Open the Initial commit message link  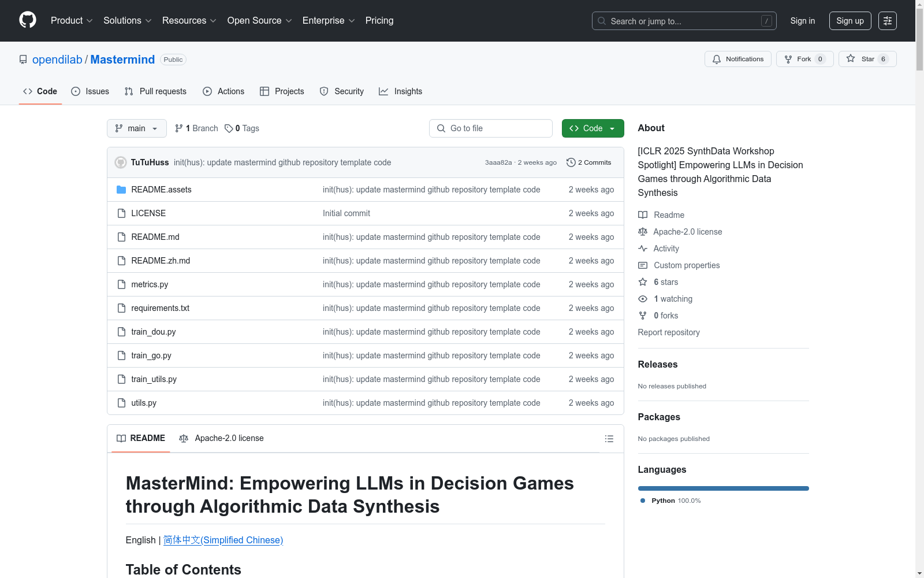tap(346, 213)
